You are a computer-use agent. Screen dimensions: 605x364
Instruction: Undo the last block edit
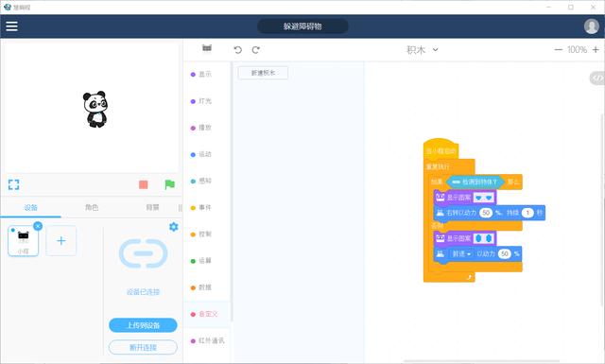click(x=237, y=50)
